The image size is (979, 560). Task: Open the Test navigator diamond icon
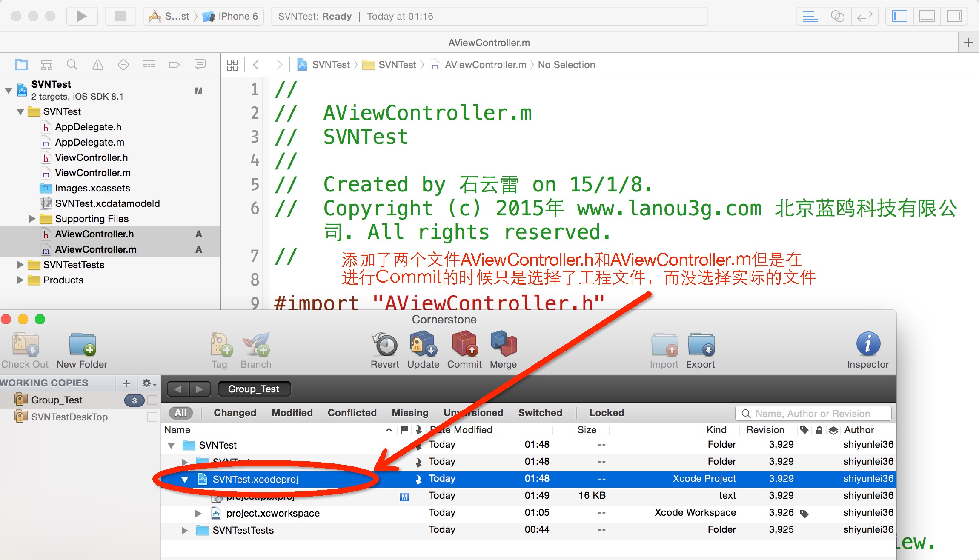pyautogui.click(x=123, y=65)
